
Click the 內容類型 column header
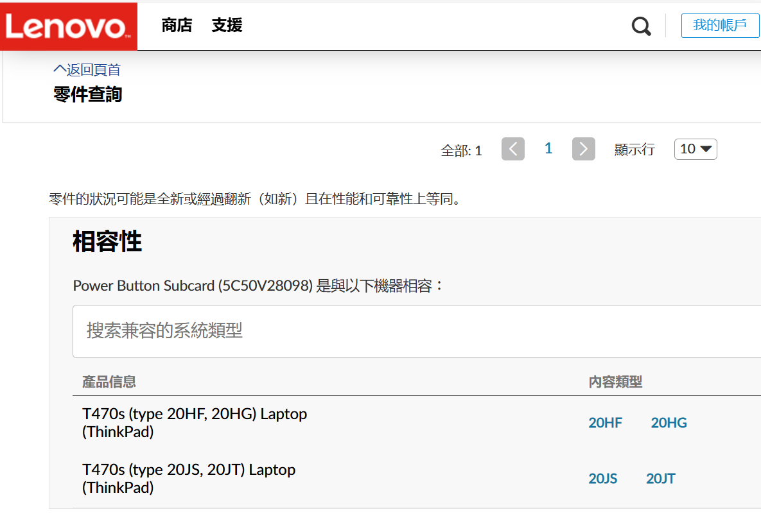615,382
